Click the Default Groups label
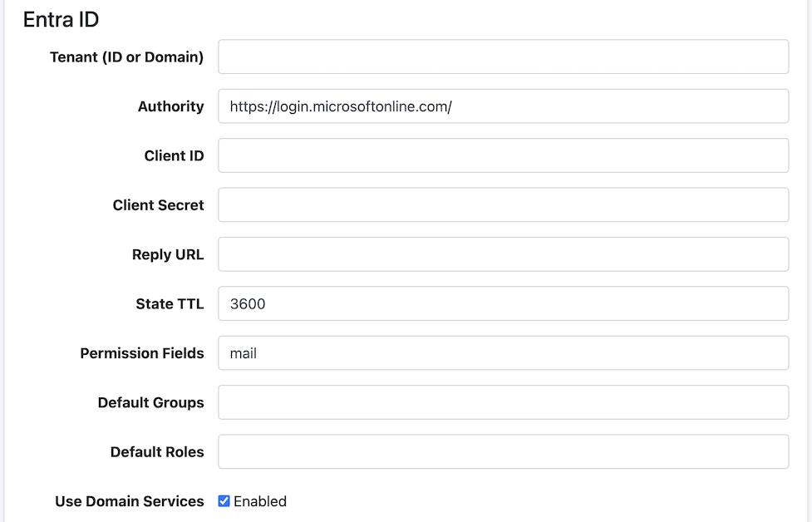The height and width of the screenshot is (522, 812). pyautogui.click(x=150, y=403)
